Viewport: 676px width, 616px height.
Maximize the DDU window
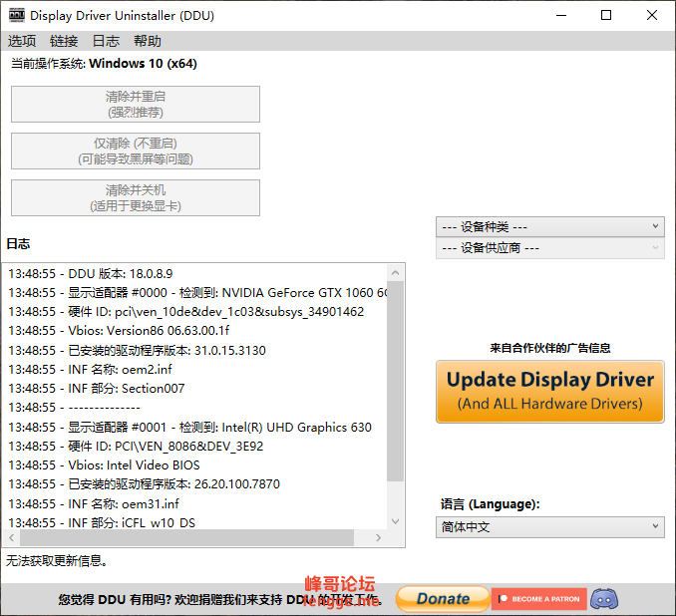606,15
